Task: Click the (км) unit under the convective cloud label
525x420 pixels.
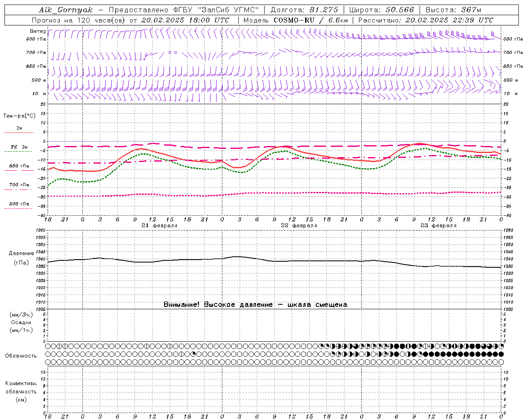Action: coord(21,399)
